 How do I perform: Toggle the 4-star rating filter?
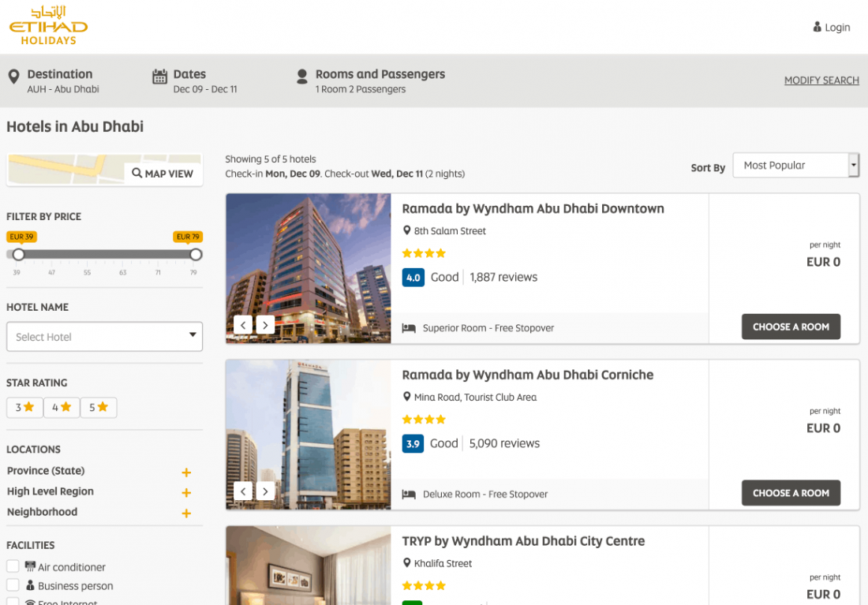pos(62,407)
